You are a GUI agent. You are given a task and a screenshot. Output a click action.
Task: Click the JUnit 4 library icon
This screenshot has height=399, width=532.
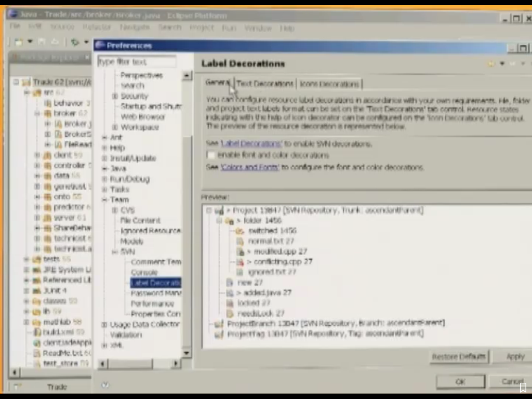click(36, 291)
